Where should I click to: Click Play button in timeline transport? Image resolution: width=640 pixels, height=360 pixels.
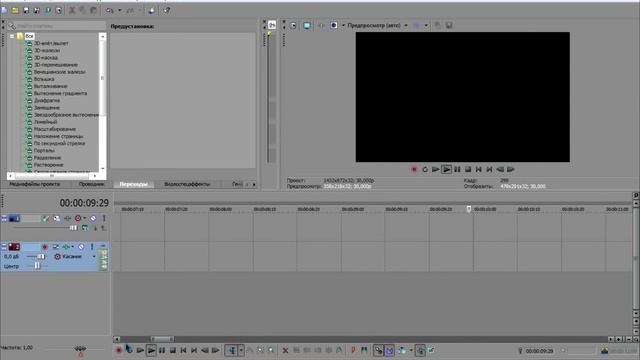(151, 350)
